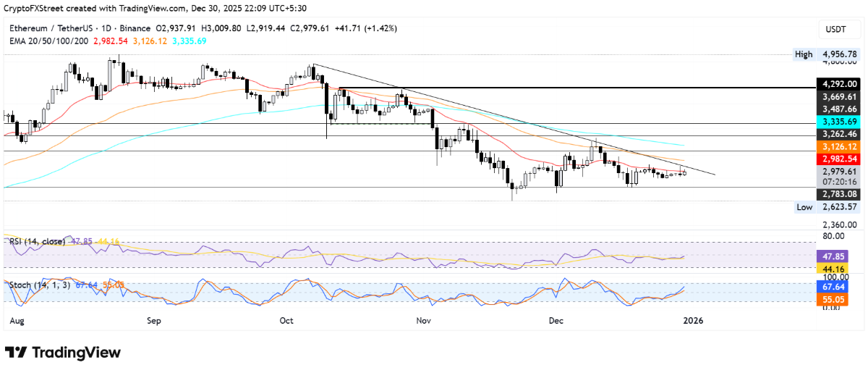
Task: Click the Dec label on time axis
Action: pyautogui.click(x=556, y=318)
